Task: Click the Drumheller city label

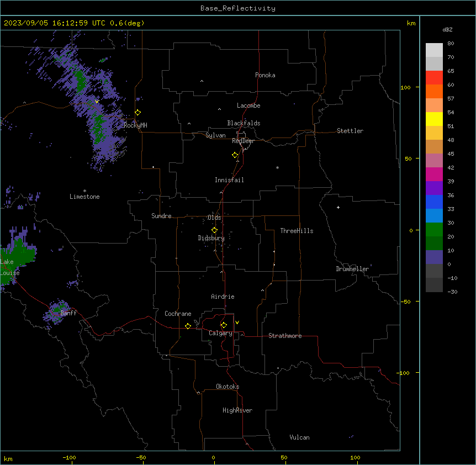Action: 352,269
